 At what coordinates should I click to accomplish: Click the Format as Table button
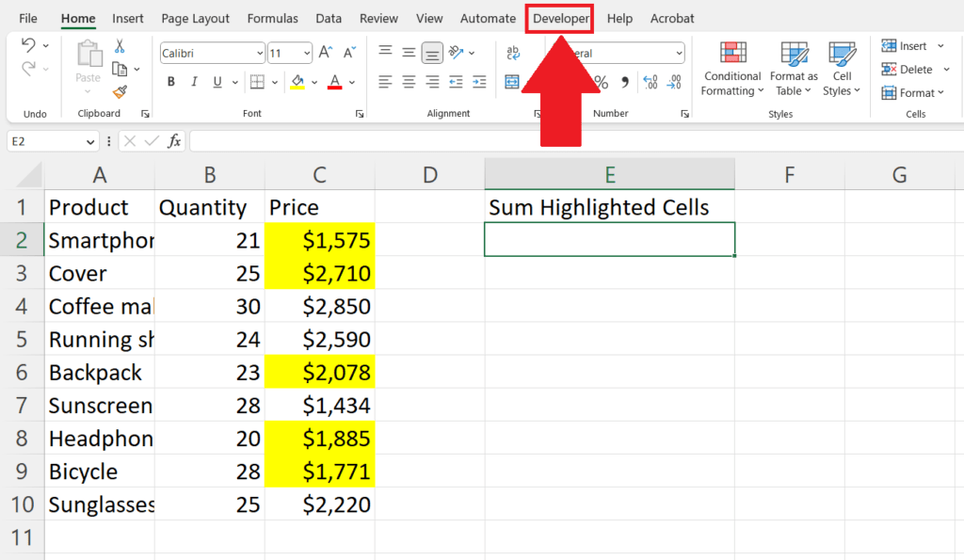[x=793, y=68]
